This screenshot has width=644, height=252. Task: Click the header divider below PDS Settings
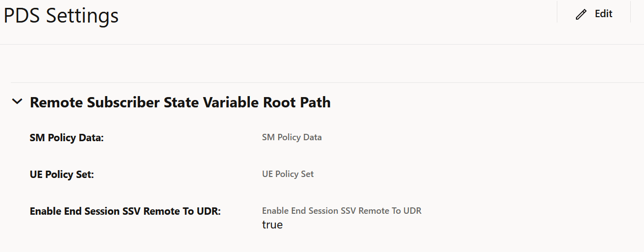click(x=322, y=44)
